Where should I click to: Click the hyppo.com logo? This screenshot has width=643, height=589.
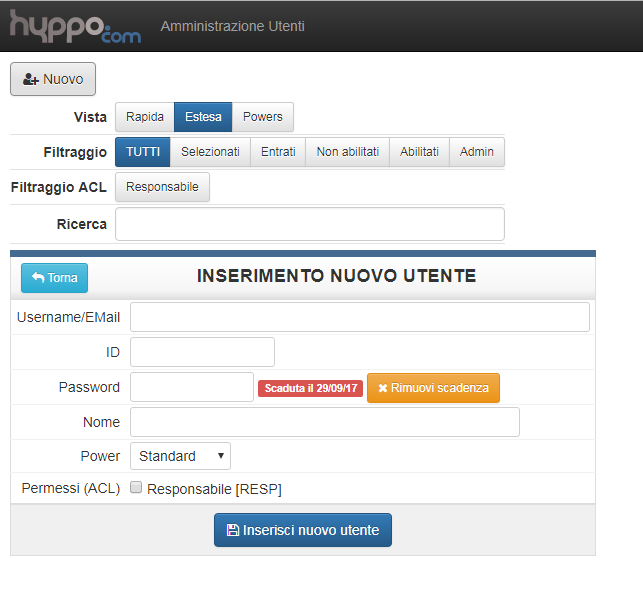pyautogui.click(x=75, y=26)
